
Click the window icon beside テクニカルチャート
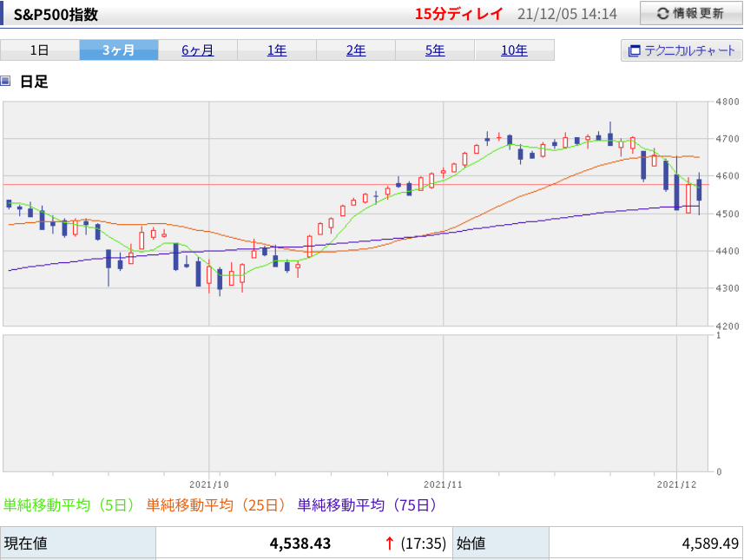click(x=635, y=50)
